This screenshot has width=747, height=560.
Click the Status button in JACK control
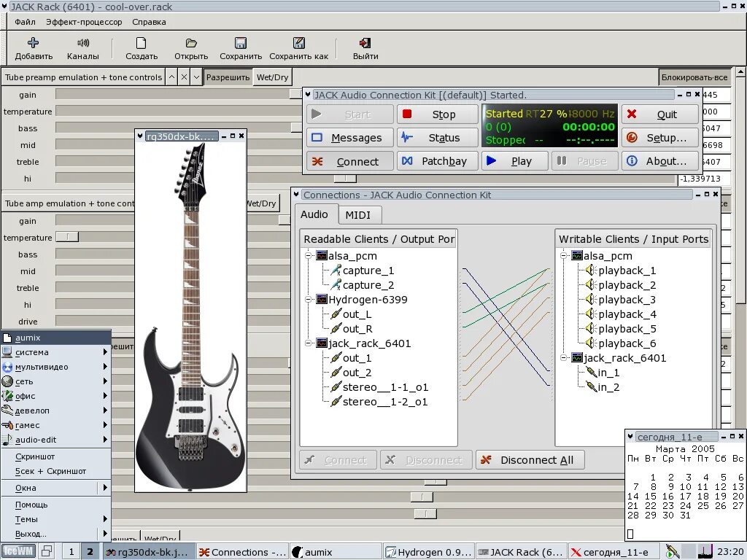438,138
